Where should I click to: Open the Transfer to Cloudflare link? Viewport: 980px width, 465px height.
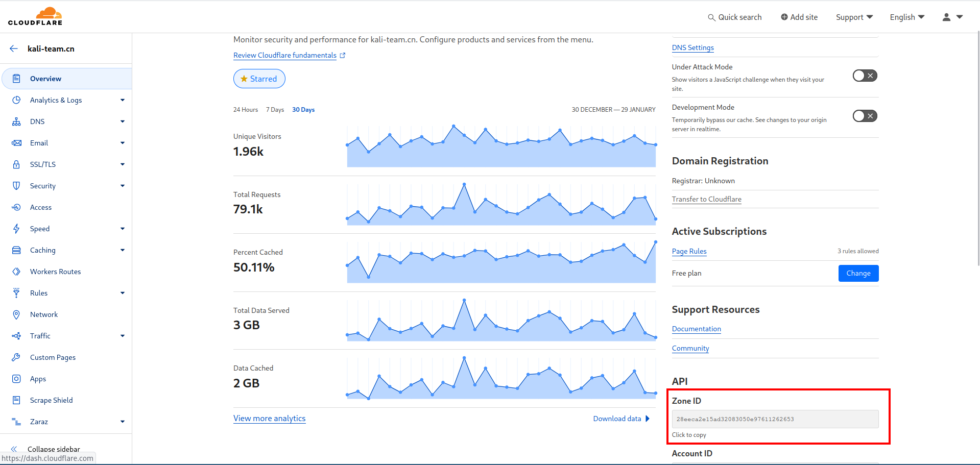[x=707, y=199]
